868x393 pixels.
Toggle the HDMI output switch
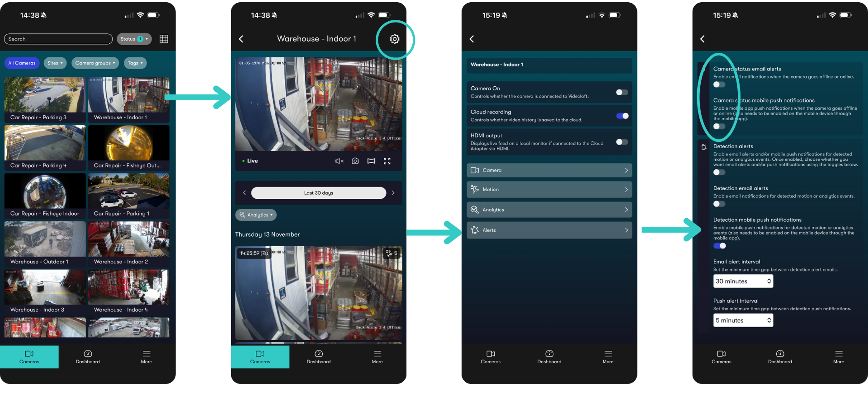tap(622, 142)
